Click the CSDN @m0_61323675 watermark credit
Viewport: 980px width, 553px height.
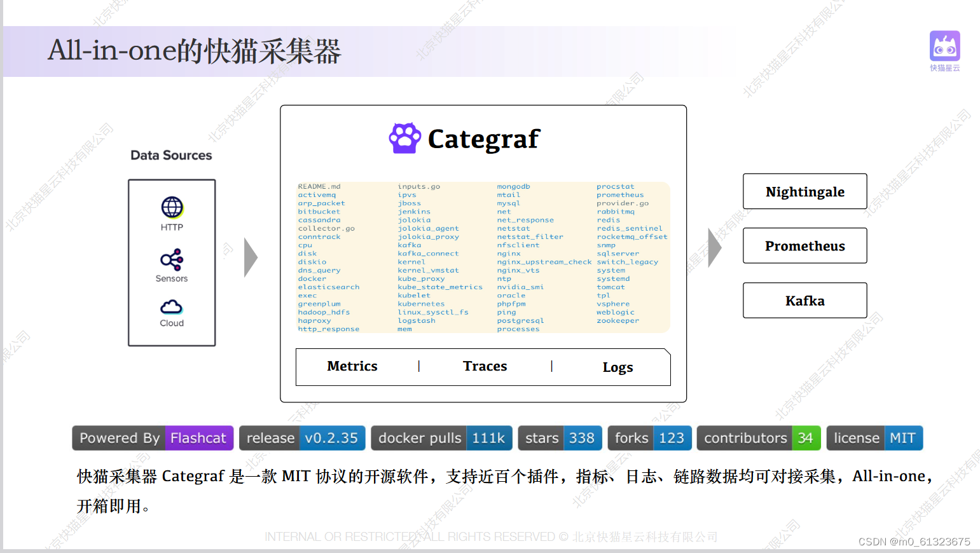(914, 542)
